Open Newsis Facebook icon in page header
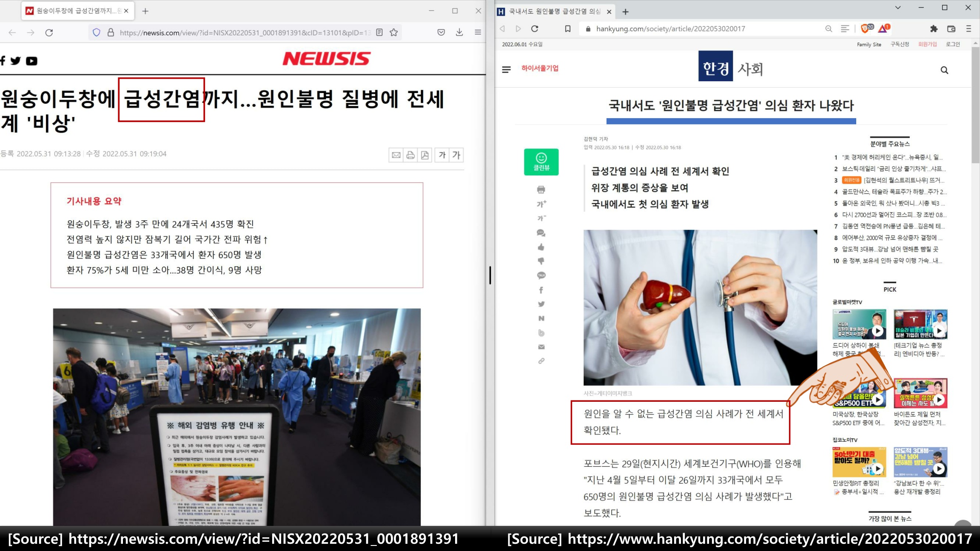The image size is (980, 551). (3, 61)
